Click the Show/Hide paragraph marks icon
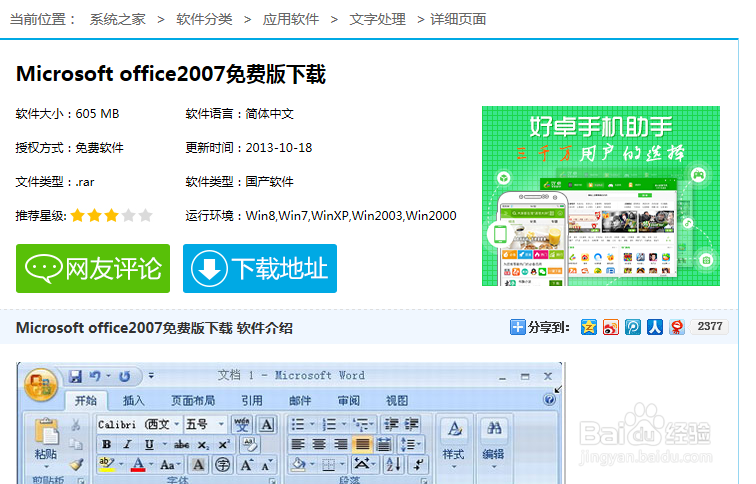Screen dimensions: 756x484 pyautogui.click(x=418, y=465)
